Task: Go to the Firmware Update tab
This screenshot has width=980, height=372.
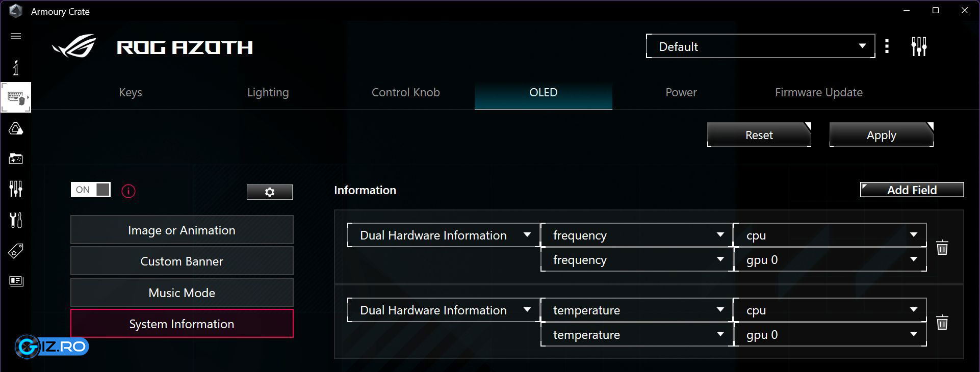Action: coord(818,92)
